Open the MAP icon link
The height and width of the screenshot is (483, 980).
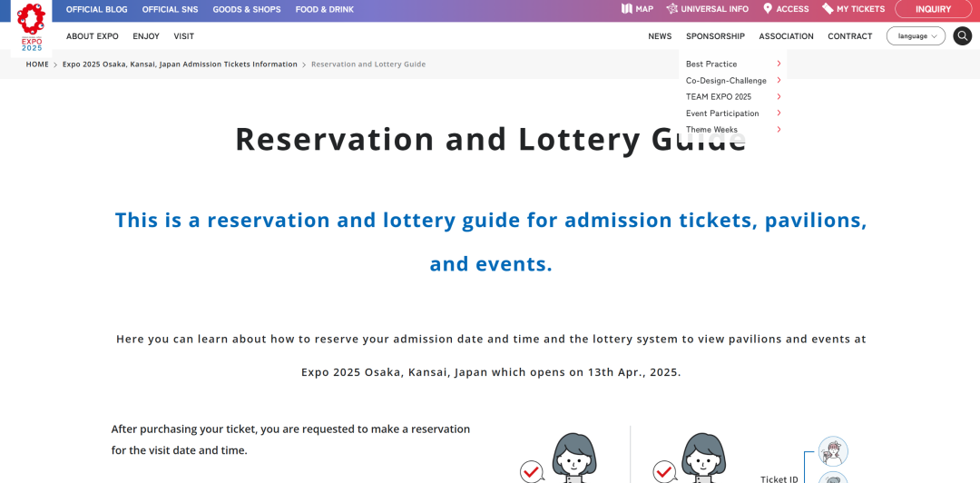click(x=627, y=9)
